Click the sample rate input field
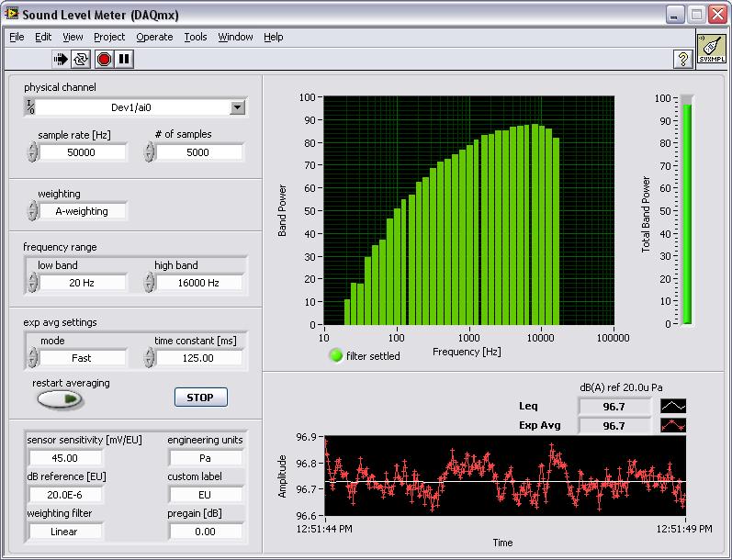 [x=82, y=152]
